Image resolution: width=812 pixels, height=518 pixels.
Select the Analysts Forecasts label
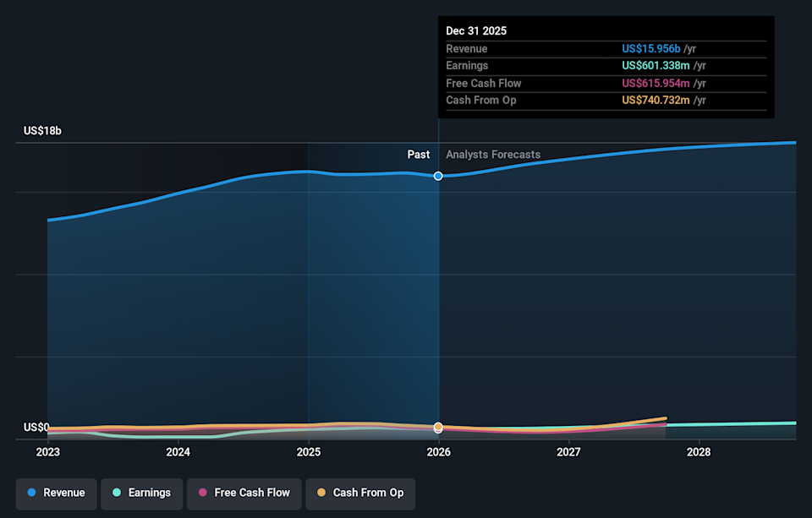point(493,155)
